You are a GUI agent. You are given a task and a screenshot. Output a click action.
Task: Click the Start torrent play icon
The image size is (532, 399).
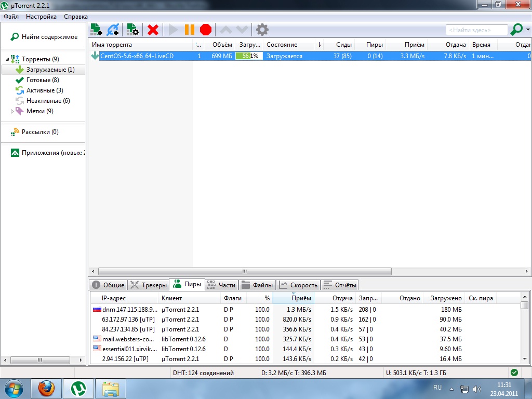[x=173, y=30]
